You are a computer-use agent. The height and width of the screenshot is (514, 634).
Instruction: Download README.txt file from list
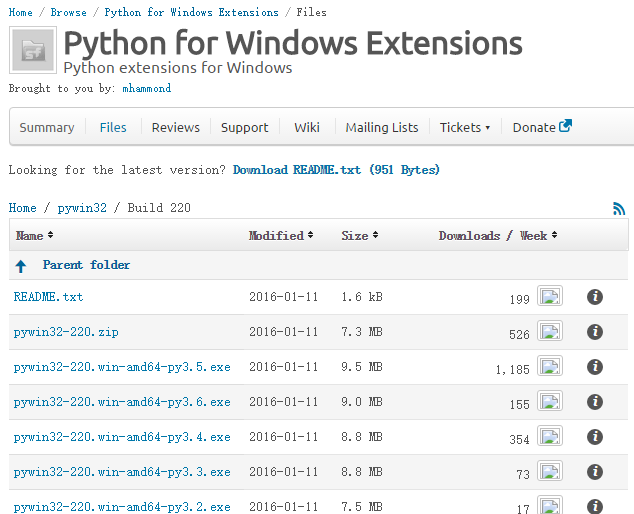48,297
